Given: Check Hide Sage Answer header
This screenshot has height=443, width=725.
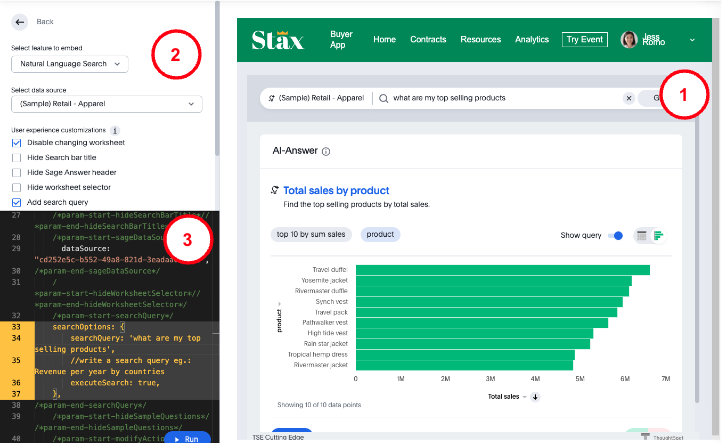Looking at the screenshot, I should pyautogui.click(x=17, y=172).
